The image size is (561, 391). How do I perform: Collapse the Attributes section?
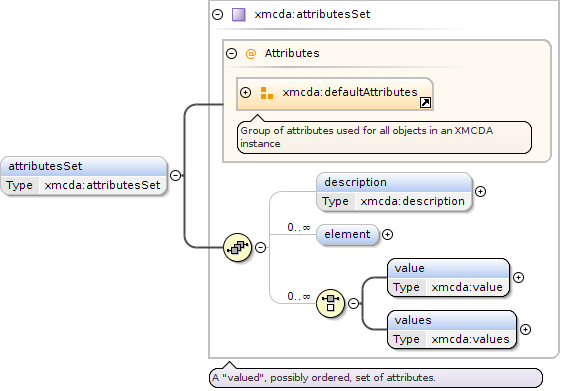click(231, 54)
